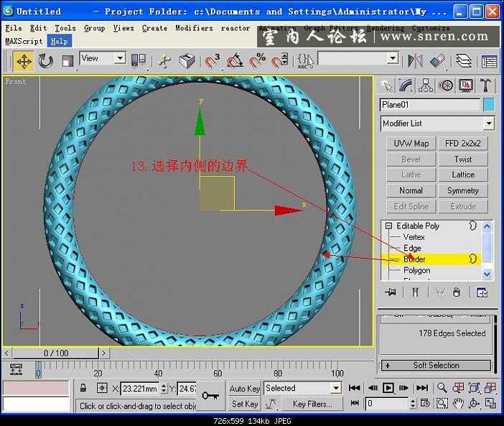This screenshot has height=426, width=504.
Task: Open Configure Modifier Sets icon
Action: pos(482,292)
